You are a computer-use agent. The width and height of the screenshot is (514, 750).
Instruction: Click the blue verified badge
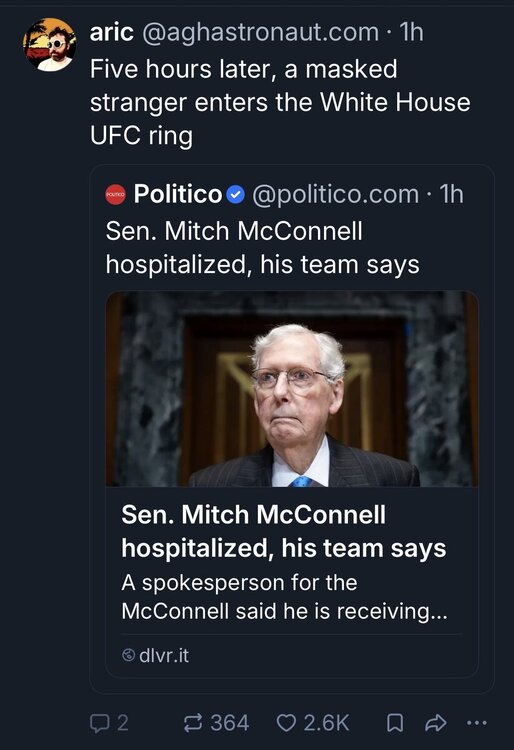[235, 195]
